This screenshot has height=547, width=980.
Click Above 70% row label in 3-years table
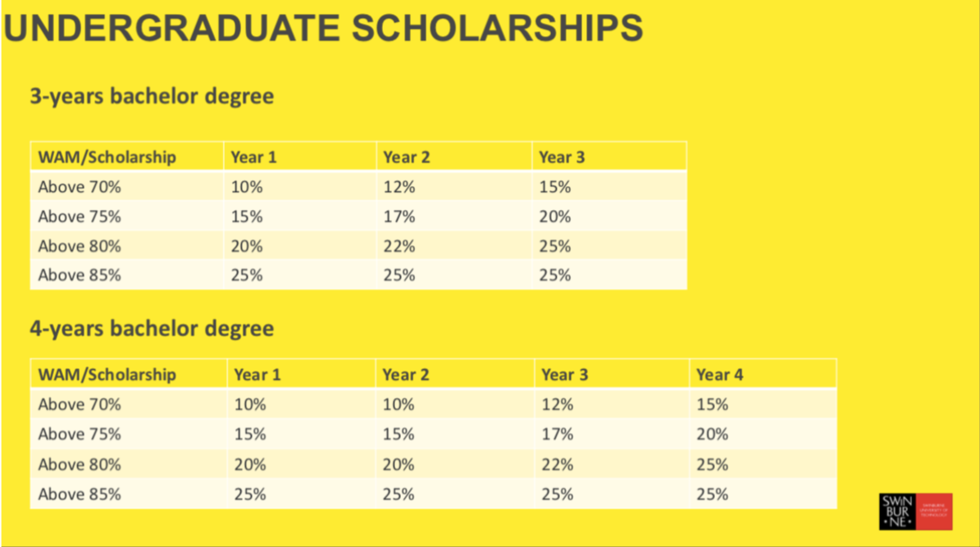80,187
